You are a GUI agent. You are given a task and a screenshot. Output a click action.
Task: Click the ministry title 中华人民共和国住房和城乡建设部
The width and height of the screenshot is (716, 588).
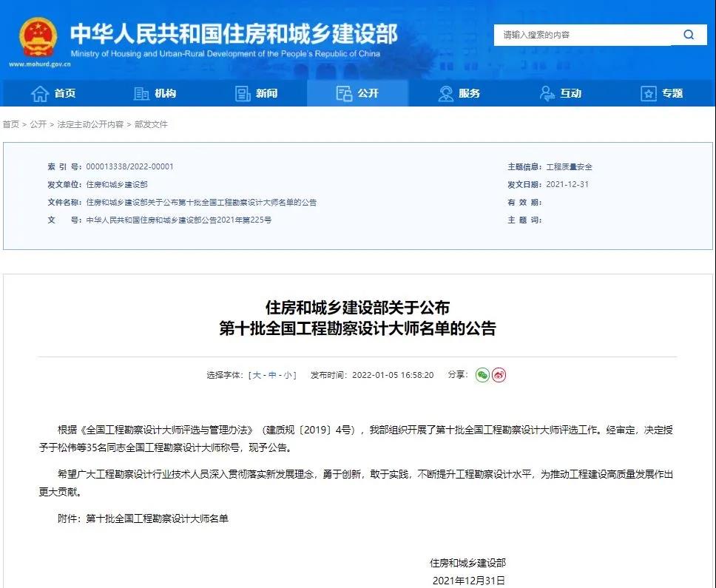tap(234, 34)
